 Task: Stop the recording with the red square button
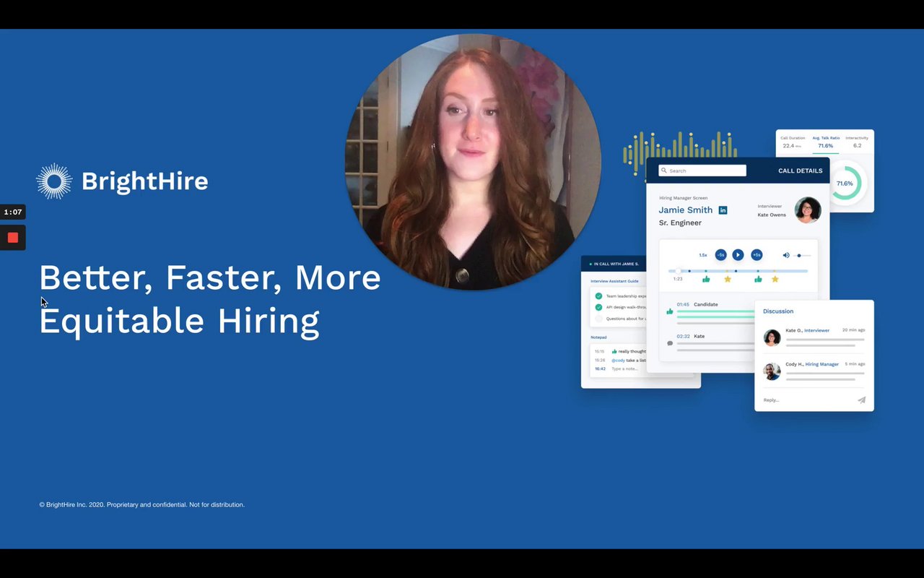point(13,238)
